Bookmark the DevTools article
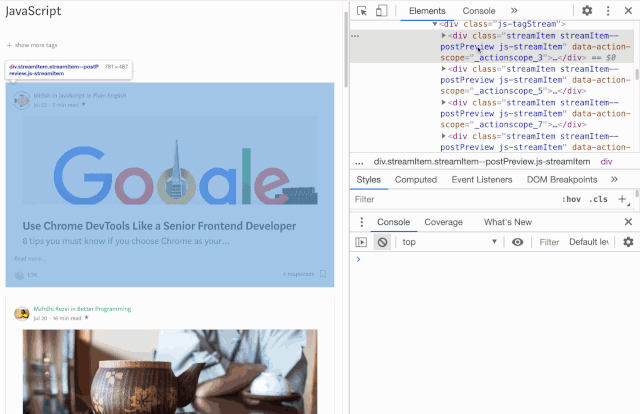The image size is (640, 414). click(x=323, y=274)
